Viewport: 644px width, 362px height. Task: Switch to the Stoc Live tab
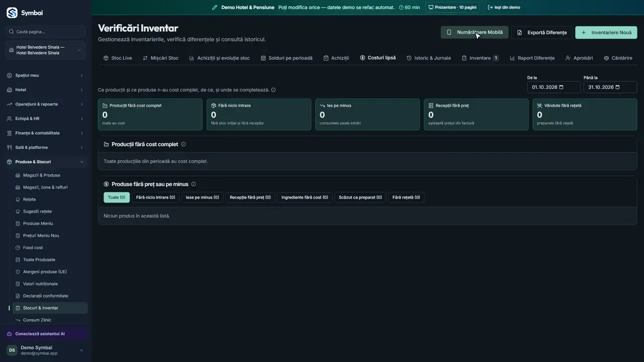pyautogui.click(x=117, y=58)
